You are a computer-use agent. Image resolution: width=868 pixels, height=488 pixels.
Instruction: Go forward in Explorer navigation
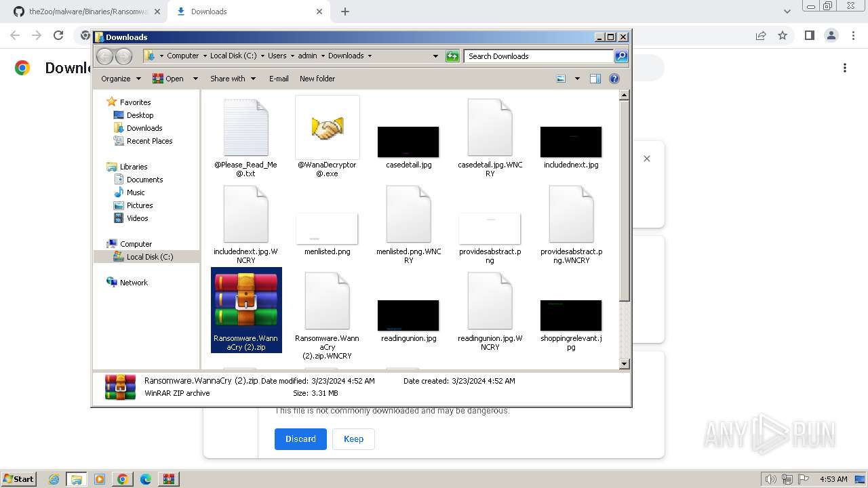[x=124, y=56]
